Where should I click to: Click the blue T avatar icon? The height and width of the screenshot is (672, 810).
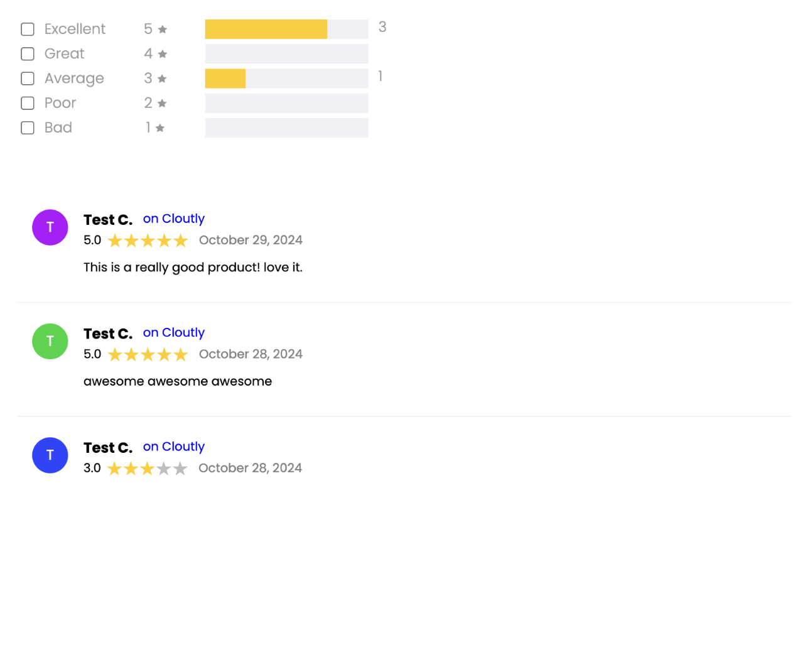[x=50, y=455]
